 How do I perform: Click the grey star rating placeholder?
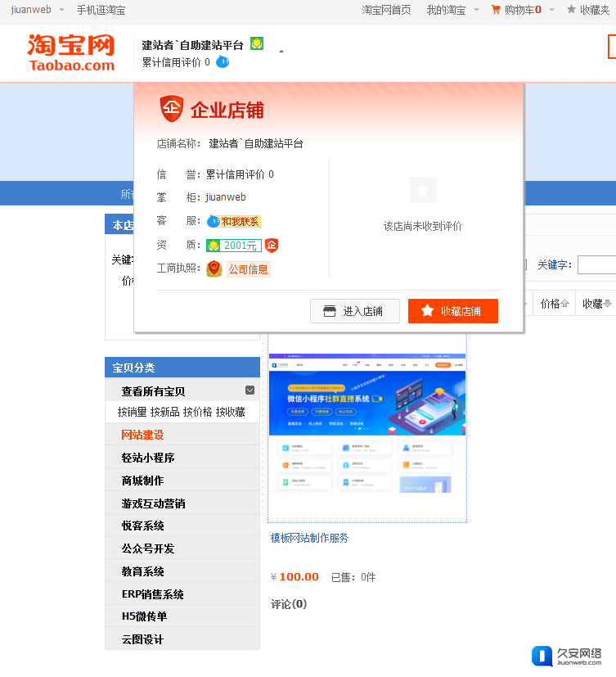(423, 190)
